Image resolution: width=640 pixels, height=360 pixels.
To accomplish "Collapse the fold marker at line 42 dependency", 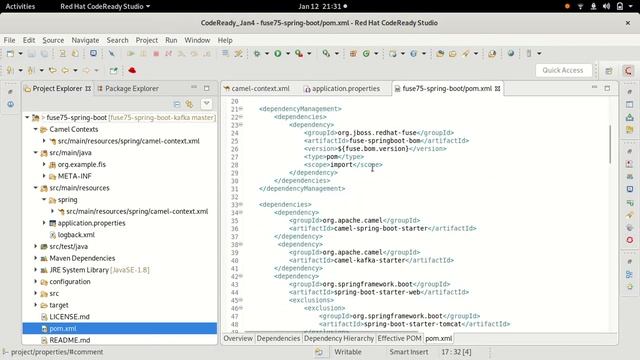I will [x=241, y=276].
